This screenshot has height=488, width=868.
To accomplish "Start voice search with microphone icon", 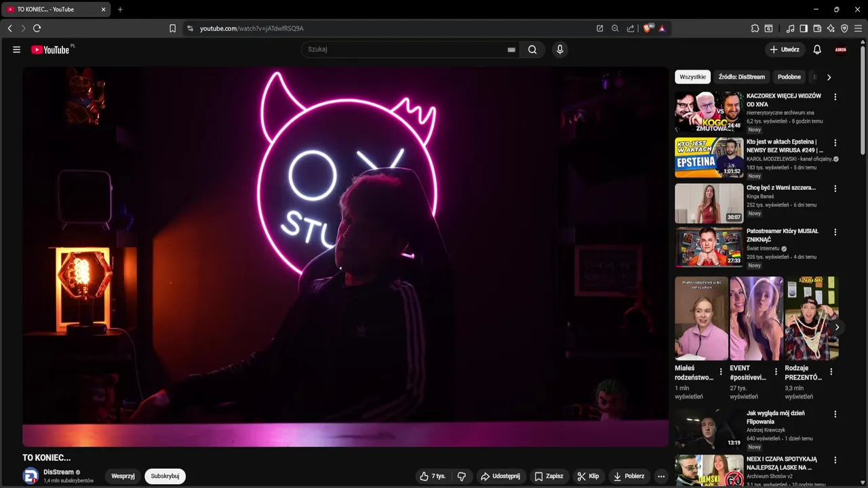I will tap(559, 49).
